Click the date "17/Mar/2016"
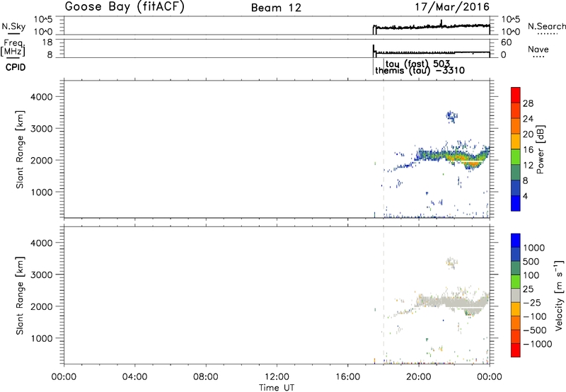 (x=452, y=6)
